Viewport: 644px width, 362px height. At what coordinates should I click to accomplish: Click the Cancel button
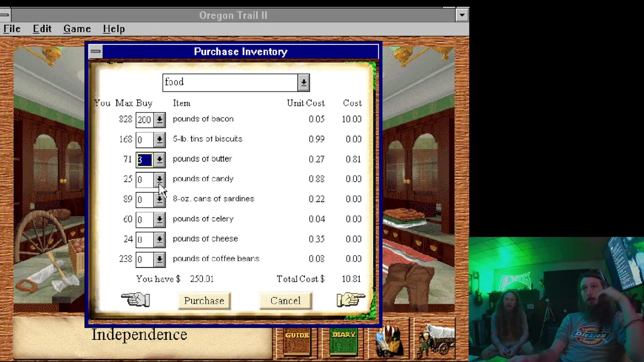[x=285, y=301]
